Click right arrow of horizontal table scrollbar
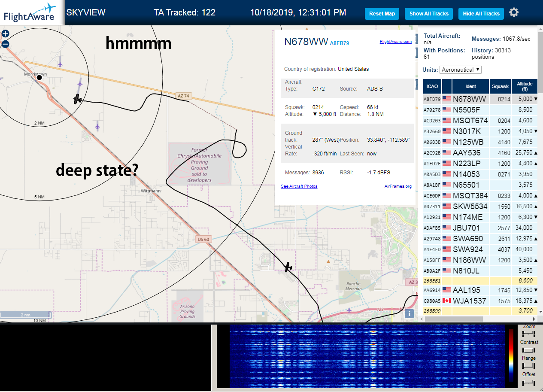Viewport: 543px width, 392px height. click(x=534, y=319)
